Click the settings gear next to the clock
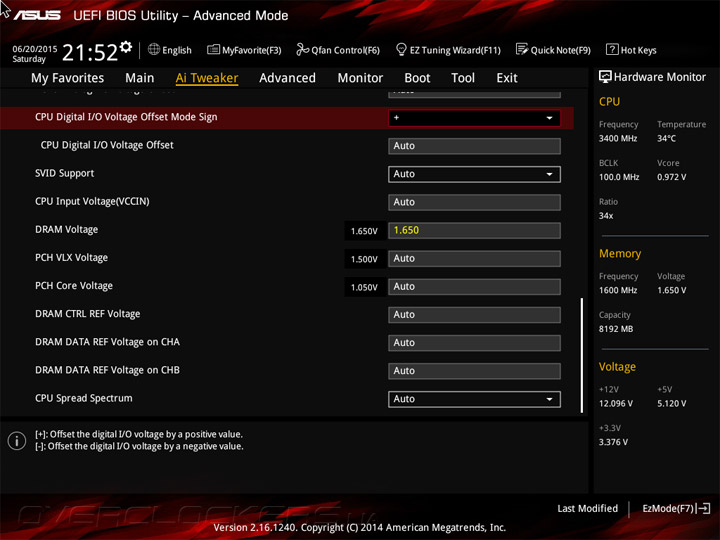The height and width of the screenshot is (540, 720). point(126,47)
